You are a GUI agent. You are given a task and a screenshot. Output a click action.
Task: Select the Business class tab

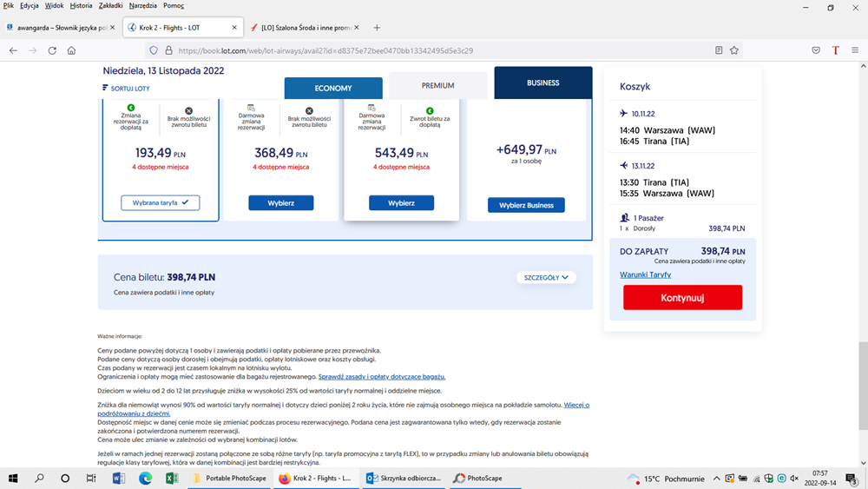[543, 83]
